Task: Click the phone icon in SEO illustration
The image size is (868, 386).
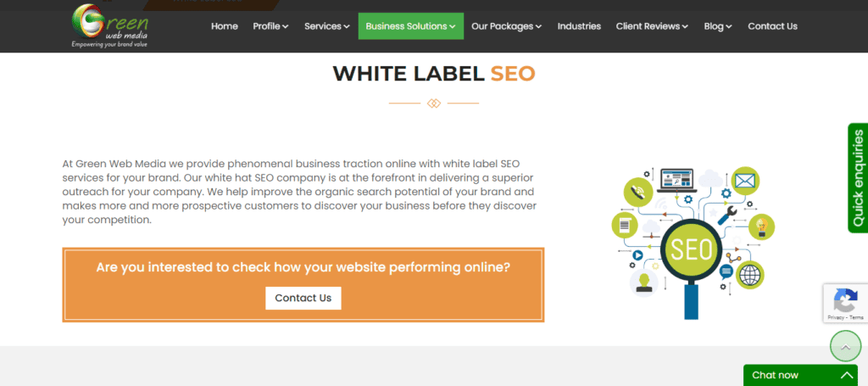Action: [637, 193]
